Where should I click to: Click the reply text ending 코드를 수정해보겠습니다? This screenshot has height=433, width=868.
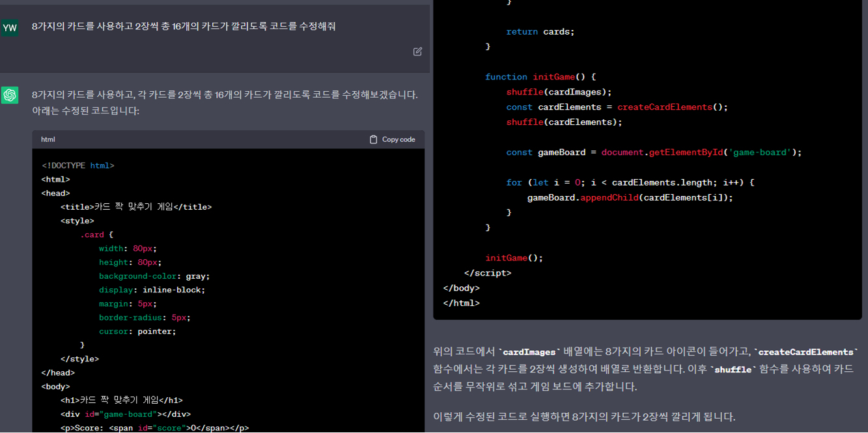[225, 94]
